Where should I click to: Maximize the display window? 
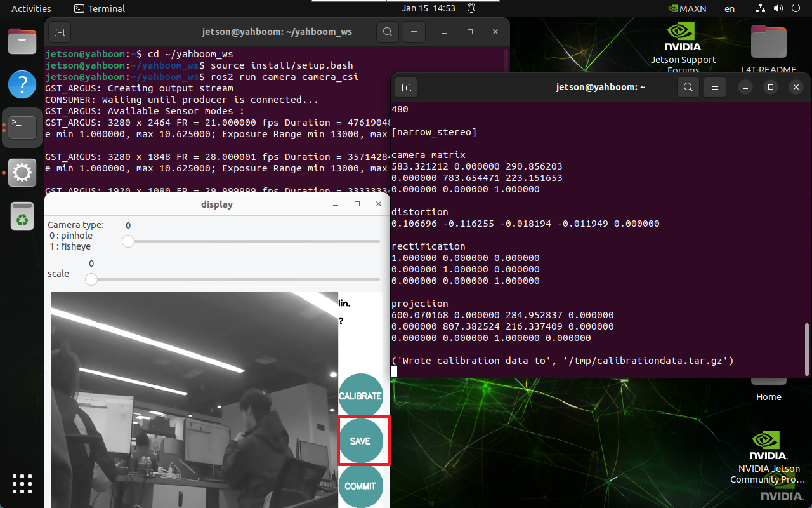click(x=357, y=204)
